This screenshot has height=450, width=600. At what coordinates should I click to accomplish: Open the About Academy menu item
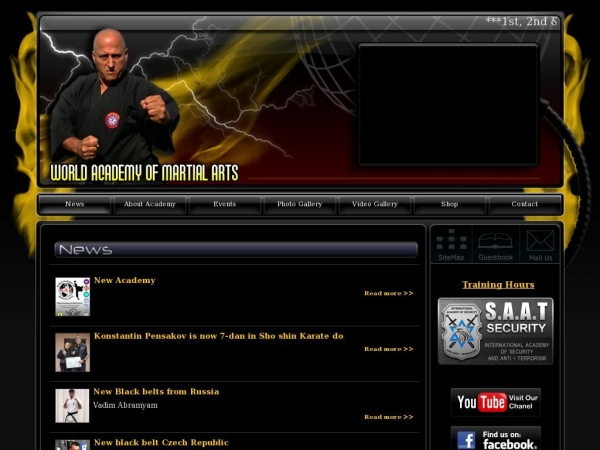(x=150, y=204)
